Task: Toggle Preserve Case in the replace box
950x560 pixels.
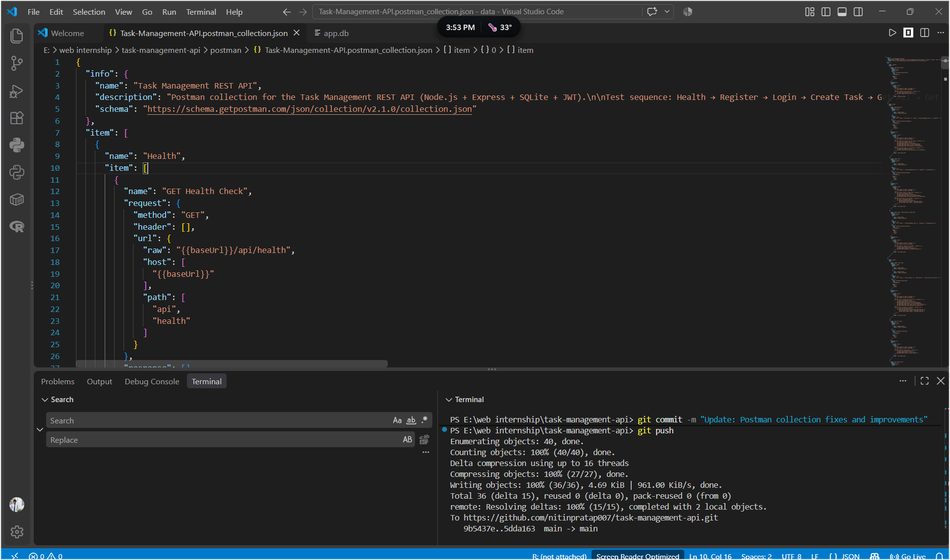Action: click(x=407, y=440)
